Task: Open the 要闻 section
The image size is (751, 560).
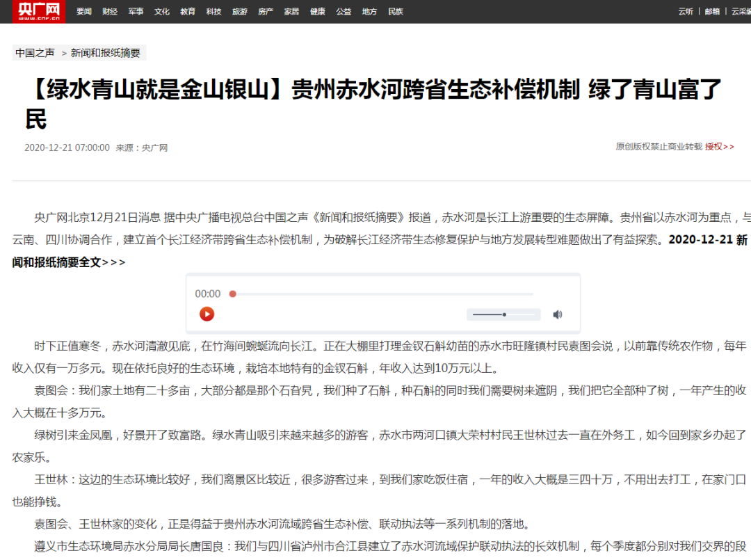Action: pyautogui.click(x=84, y=11)
